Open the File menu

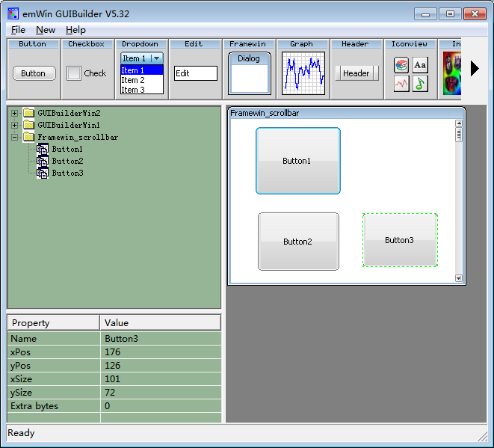click(18, 30)
